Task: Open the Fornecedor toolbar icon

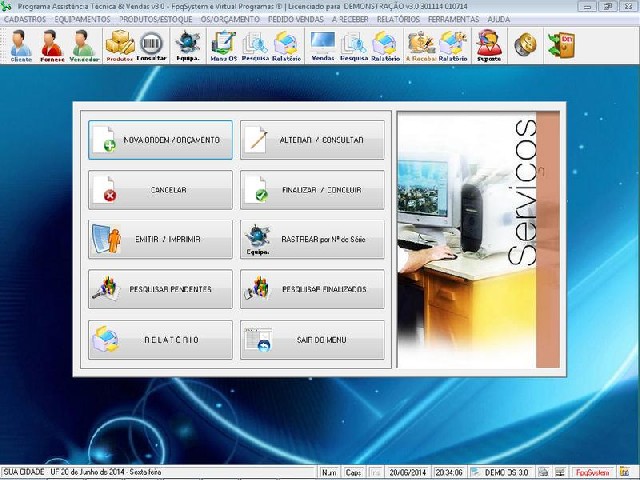Action: coord(52,45)
